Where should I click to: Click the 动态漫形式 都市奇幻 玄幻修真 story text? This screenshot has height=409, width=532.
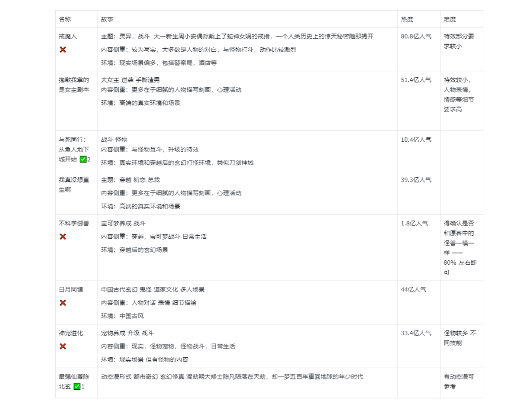(232, 377)
